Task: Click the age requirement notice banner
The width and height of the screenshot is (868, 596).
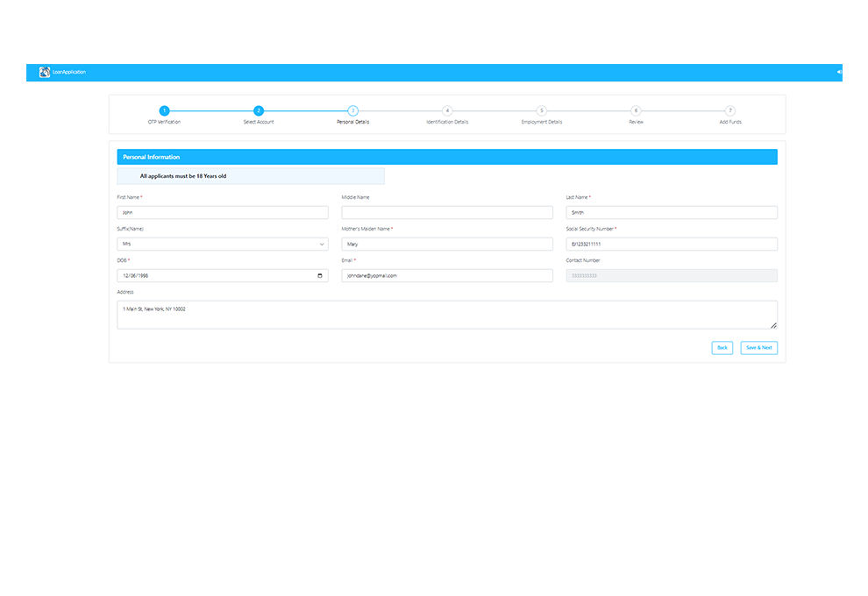Action: pos(251,176)
